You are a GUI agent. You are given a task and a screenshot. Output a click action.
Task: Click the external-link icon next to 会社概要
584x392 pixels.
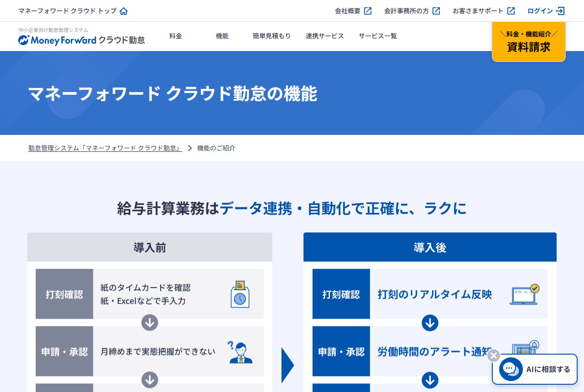(x=368, y=11)
